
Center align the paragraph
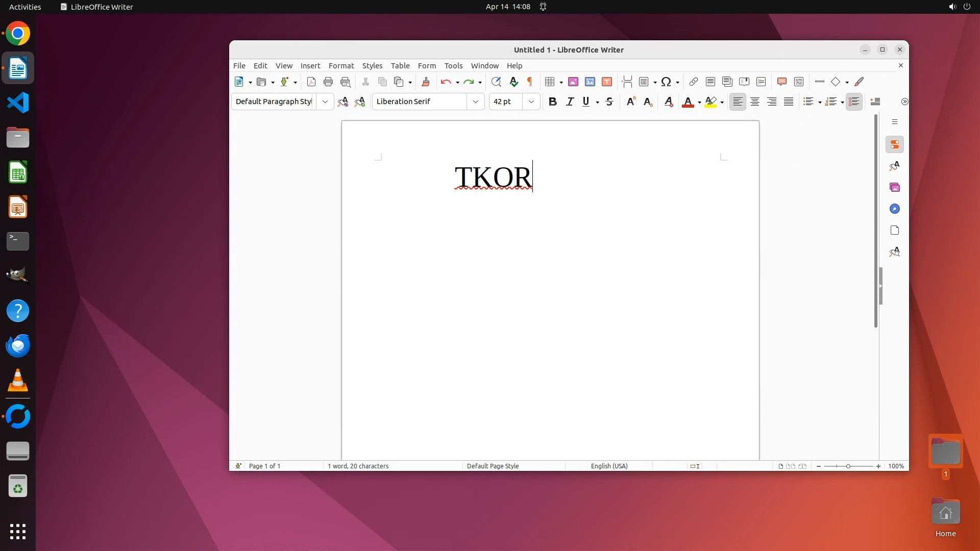point(754,102)
